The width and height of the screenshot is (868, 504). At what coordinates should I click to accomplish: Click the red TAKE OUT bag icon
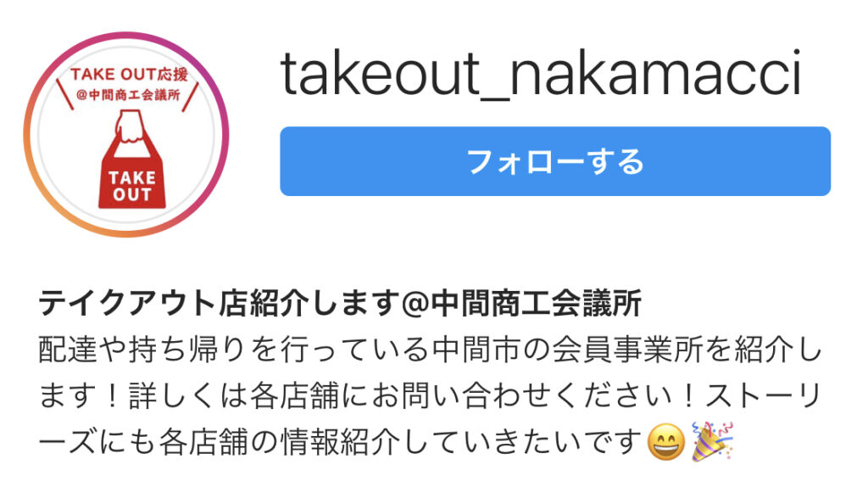coord(131,159)
